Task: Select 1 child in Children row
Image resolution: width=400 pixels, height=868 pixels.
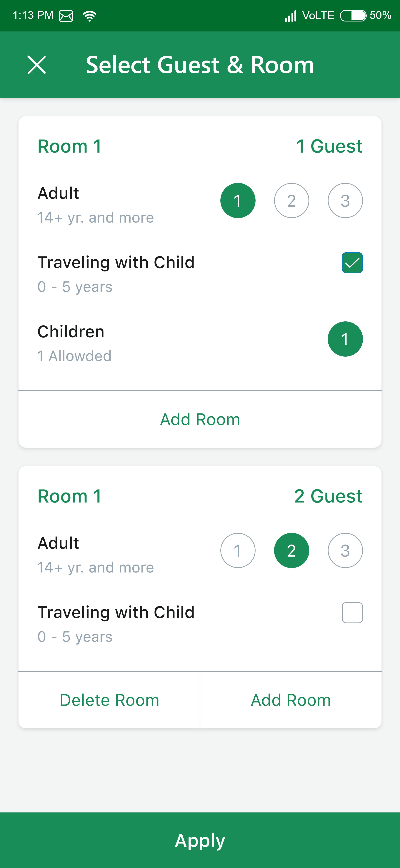Action: [345, 339]
